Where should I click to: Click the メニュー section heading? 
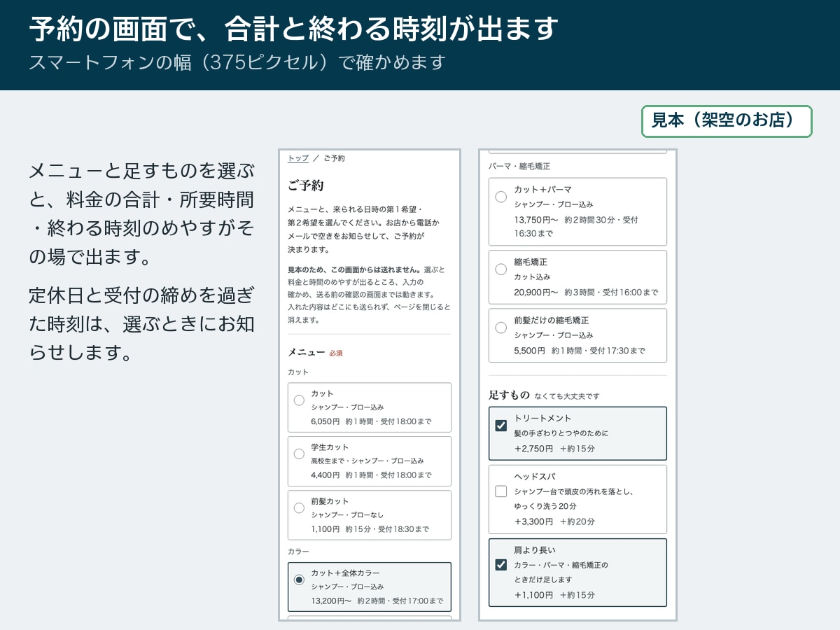click(x=307, y=353)
